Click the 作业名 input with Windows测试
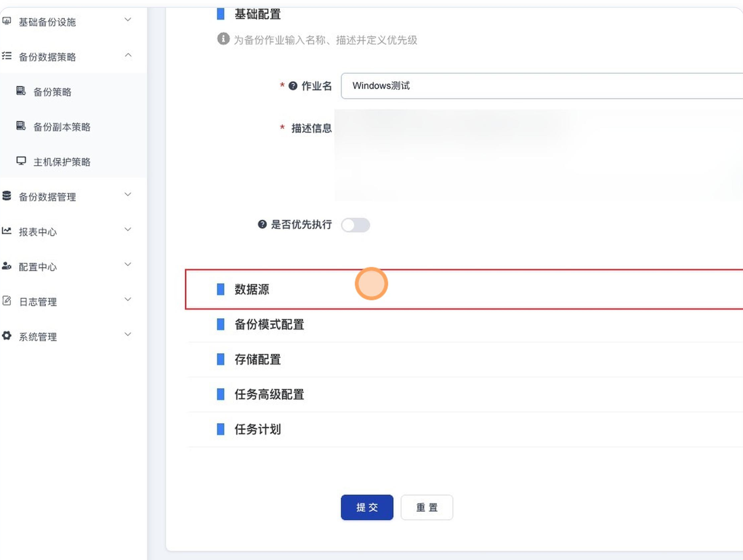This screenshot has height=560, width=743. (x=542, y=86)
